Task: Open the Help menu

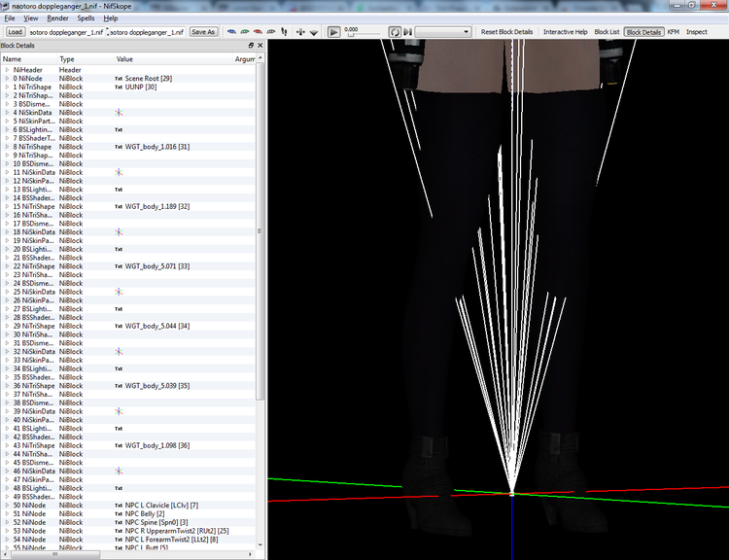Action: pos(111,18)
